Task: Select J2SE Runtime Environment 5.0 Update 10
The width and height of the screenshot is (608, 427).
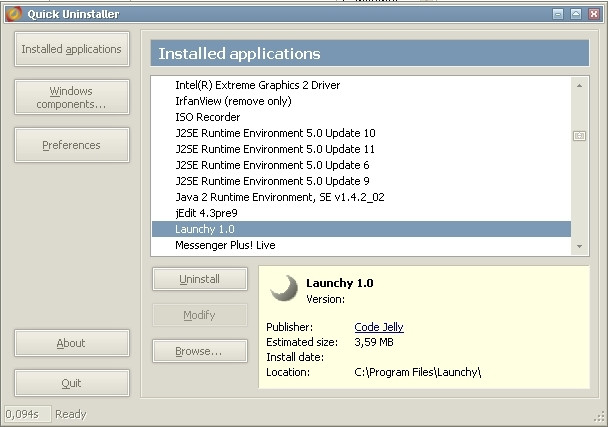Action: 361,133
